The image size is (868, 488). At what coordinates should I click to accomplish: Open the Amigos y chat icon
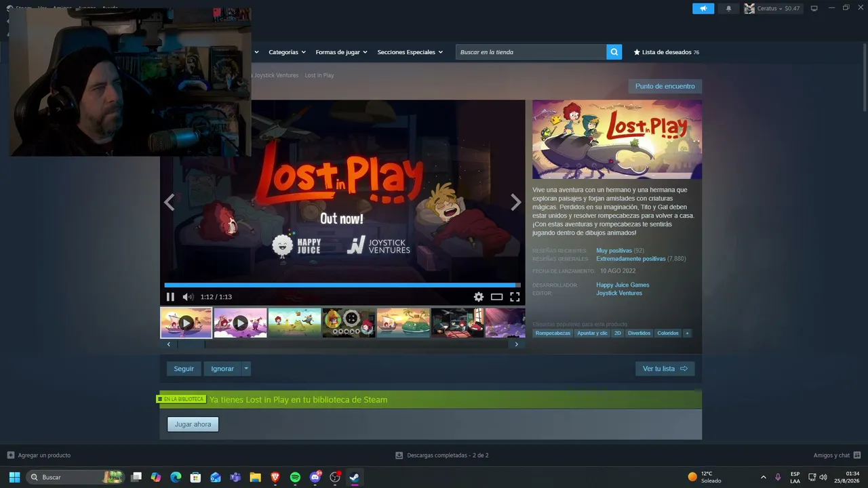point(857,455)
